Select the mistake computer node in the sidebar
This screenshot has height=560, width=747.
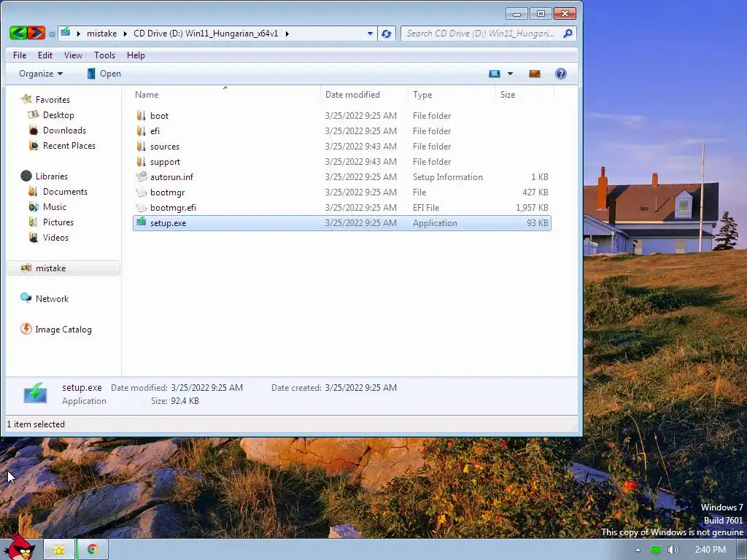(64, 268)
